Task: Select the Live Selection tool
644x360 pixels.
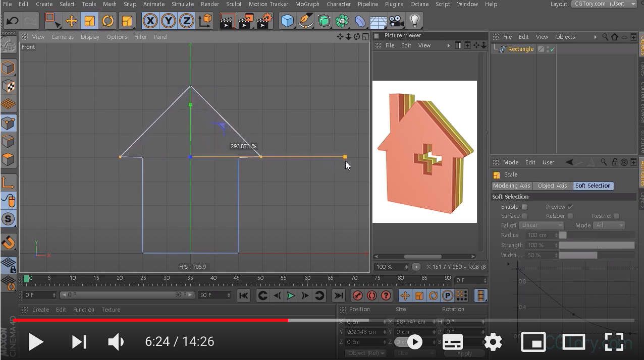Action: (52, 21)
